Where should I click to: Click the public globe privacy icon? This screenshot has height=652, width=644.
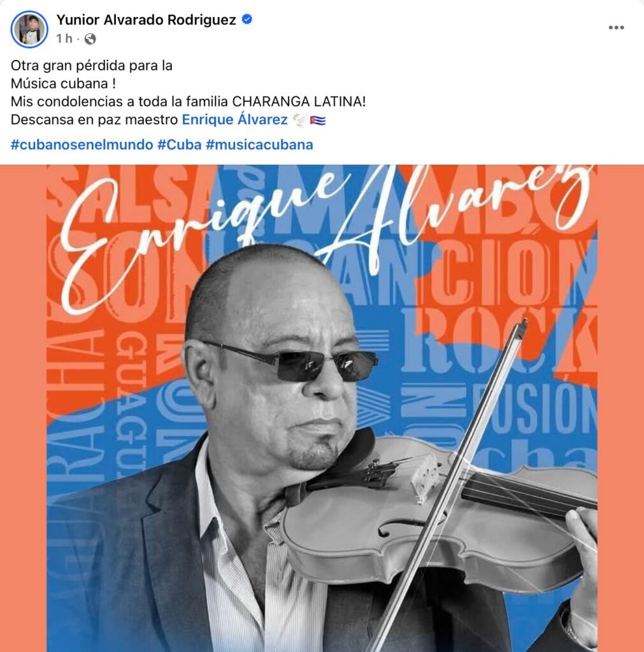tap(90, 39)
